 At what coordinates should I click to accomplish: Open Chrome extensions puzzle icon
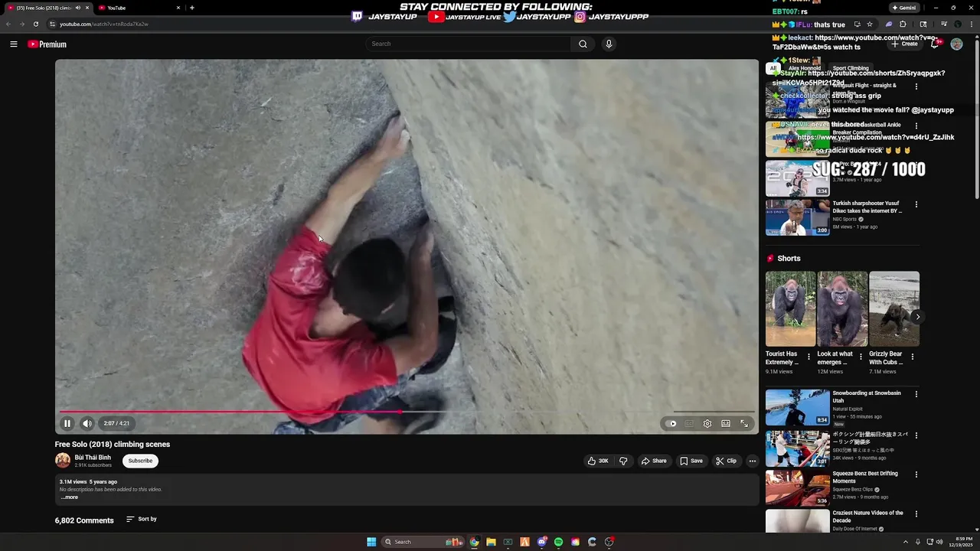(x=903, y=24)
